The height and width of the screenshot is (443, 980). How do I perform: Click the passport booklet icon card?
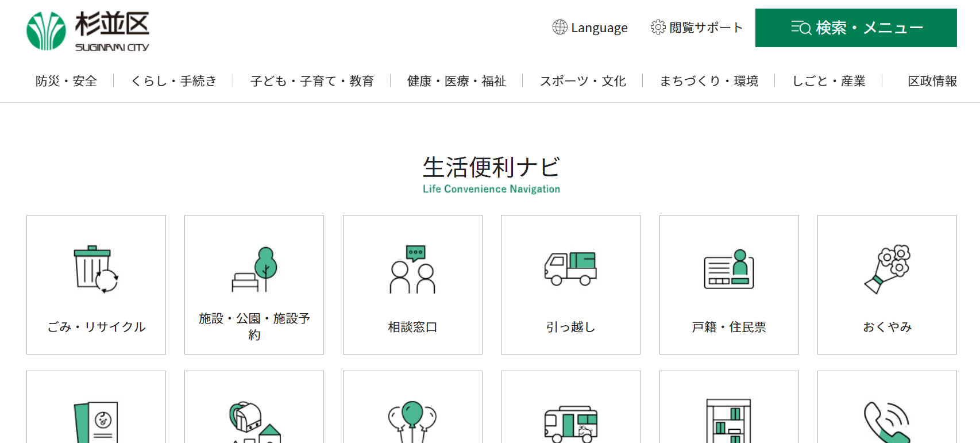click(x=96, y=407)
